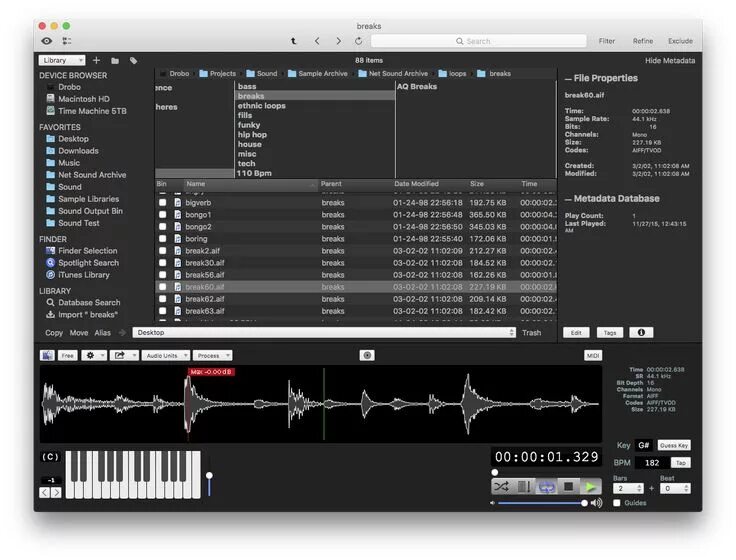Click the Alias action
Image resolution: width=736 pixels, height=560 pixels.
pos(102,333)
